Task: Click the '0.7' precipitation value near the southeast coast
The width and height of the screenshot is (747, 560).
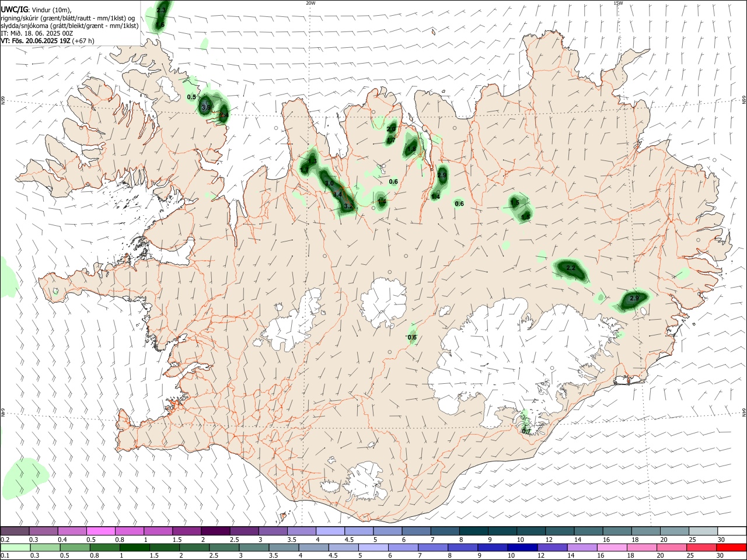Action: [526, 432]
